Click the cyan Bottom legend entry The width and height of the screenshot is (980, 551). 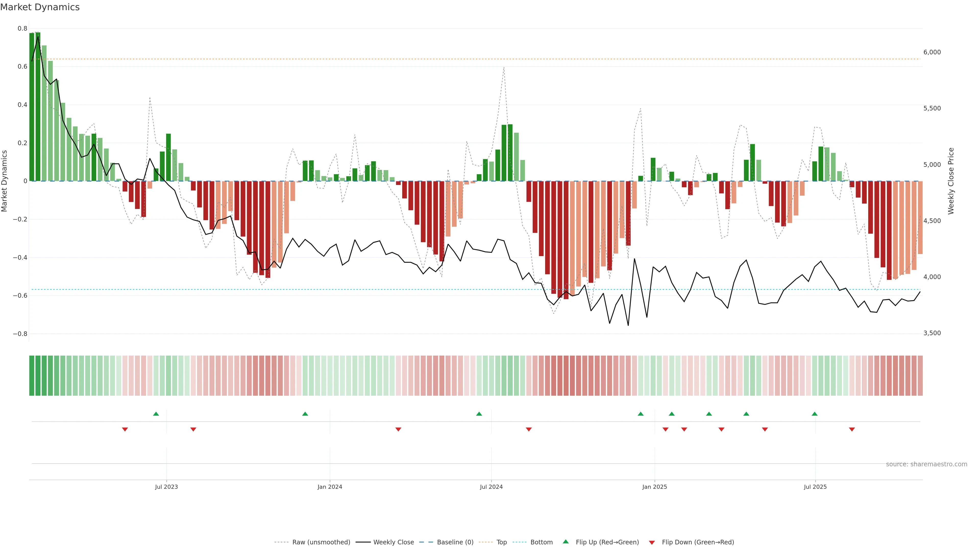[541, 542]
